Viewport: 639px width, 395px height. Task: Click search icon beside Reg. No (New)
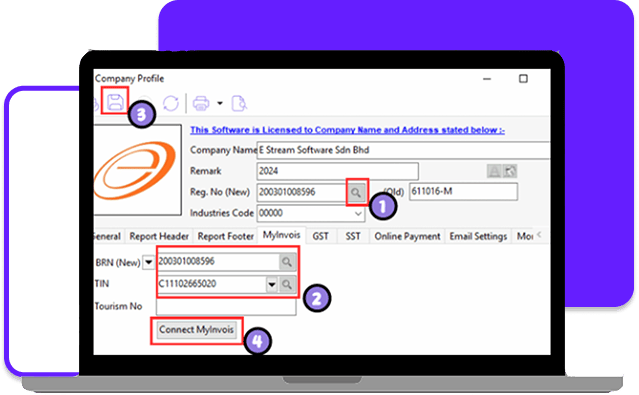point(356,192)
